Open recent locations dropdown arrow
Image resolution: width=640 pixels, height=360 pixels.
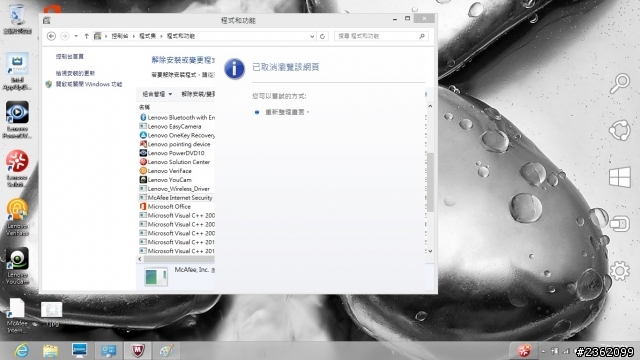pyautogui.click(x=76, y=36)
